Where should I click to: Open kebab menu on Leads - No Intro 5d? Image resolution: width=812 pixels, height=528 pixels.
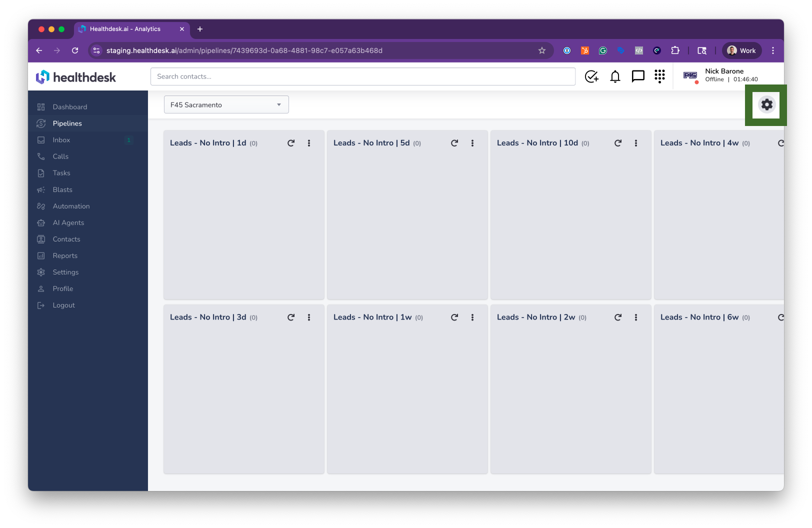coord(472,142)
